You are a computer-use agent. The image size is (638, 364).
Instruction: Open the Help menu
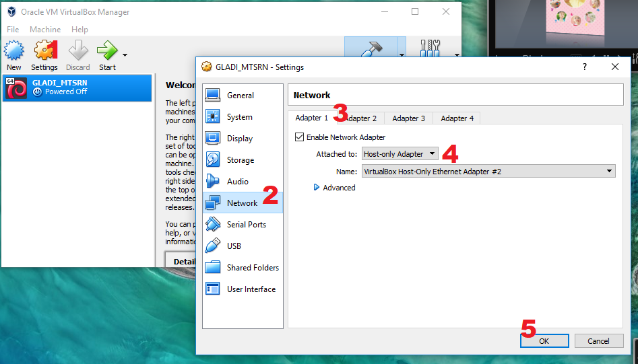pyautogui.click(x=79, y=29)
